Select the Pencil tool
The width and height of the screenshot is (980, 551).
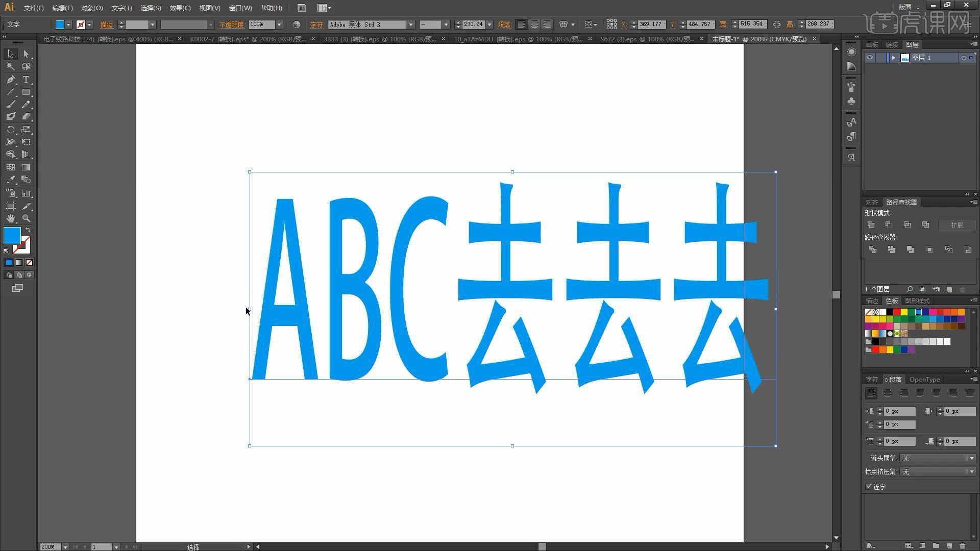point(26,105)
